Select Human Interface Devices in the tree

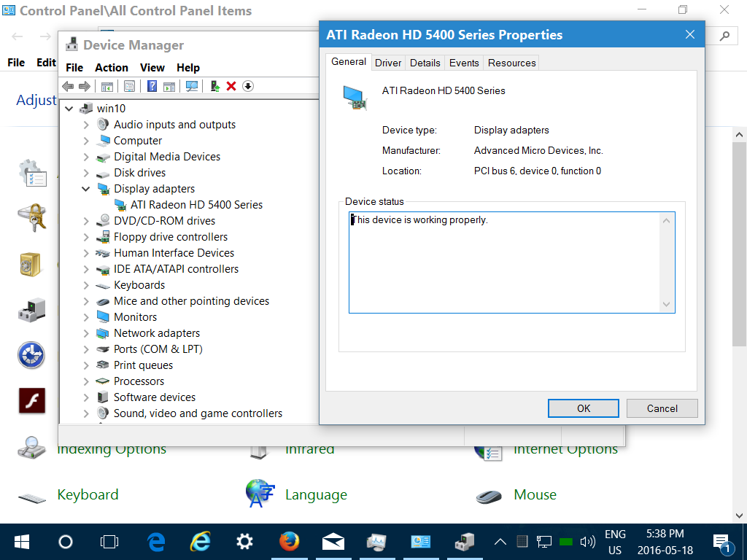click(174, 253)
